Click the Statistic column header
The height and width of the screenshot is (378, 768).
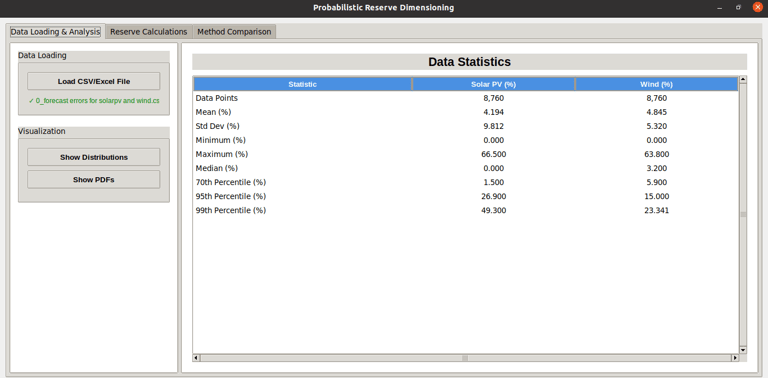tap(302, 84)
